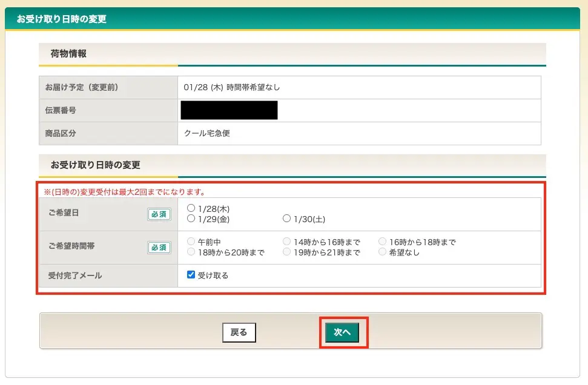Select 希望なし for the time slot
588x385 pixels.
(x=382, y=252)
